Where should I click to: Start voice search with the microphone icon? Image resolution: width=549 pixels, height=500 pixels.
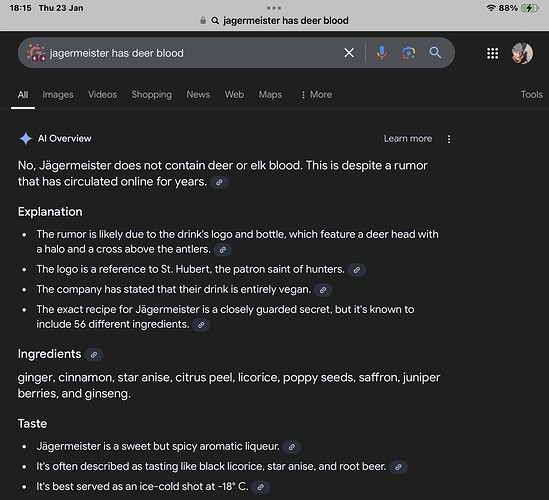click(382, 53)
